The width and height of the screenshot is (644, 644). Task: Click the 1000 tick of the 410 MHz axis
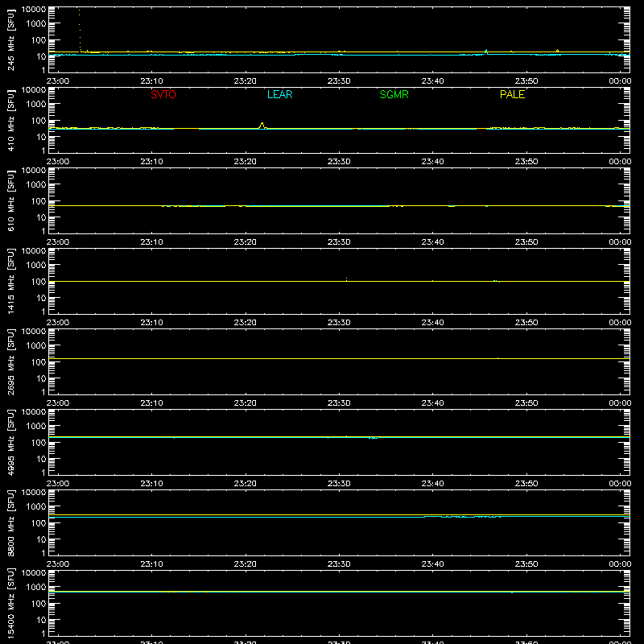(x=36, y=105)
